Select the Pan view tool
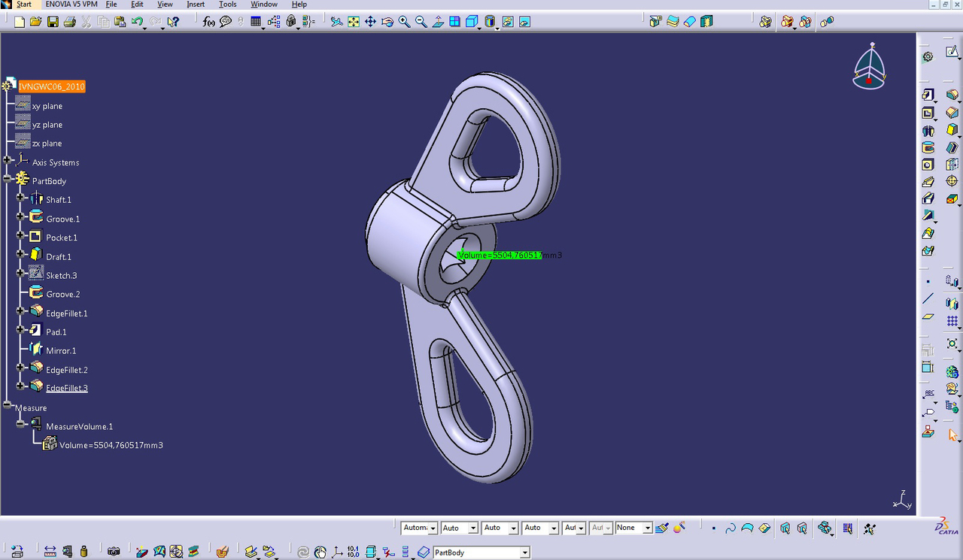Screen dimensions: 963x560 click(x=370, y=22)
